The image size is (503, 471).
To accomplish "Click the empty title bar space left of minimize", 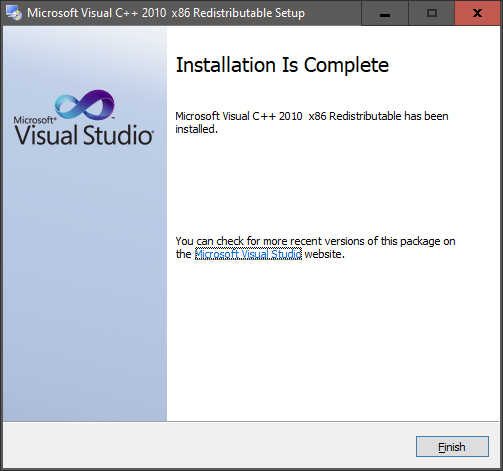I will click(333, 13).
